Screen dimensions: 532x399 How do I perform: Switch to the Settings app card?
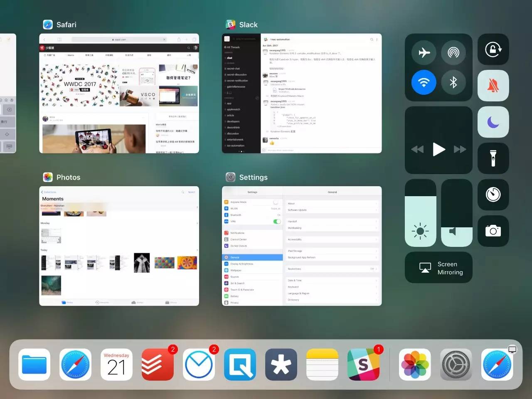(x=302, y=246)
